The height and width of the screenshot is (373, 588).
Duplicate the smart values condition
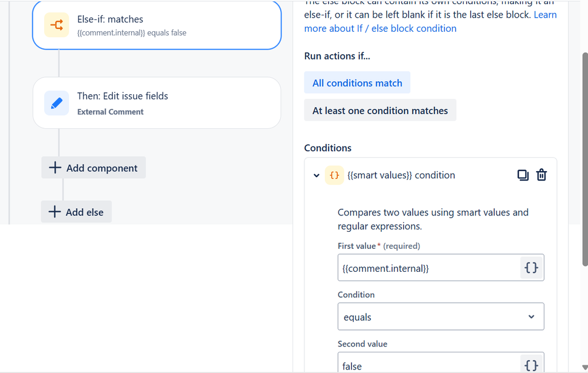(523, 175)
